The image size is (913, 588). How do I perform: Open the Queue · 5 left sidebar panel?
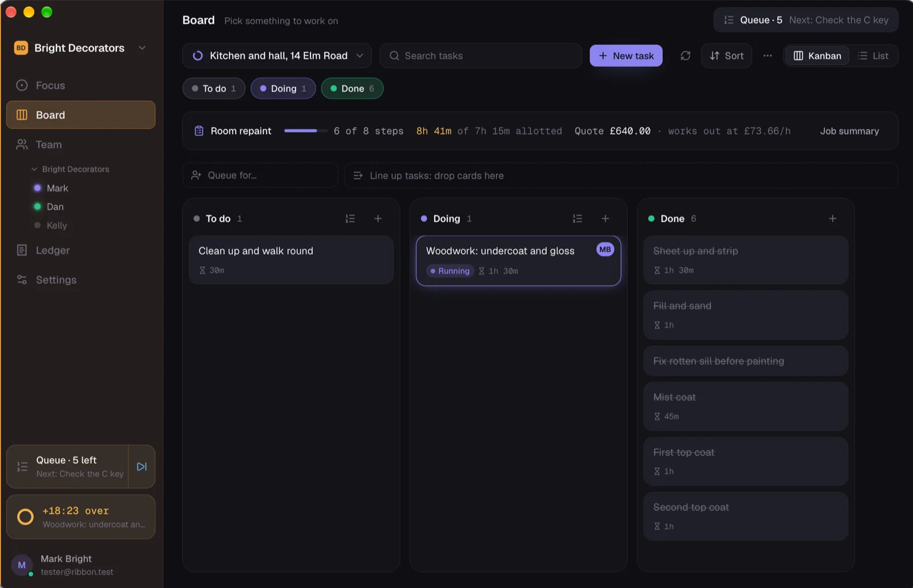pos(68,467)
